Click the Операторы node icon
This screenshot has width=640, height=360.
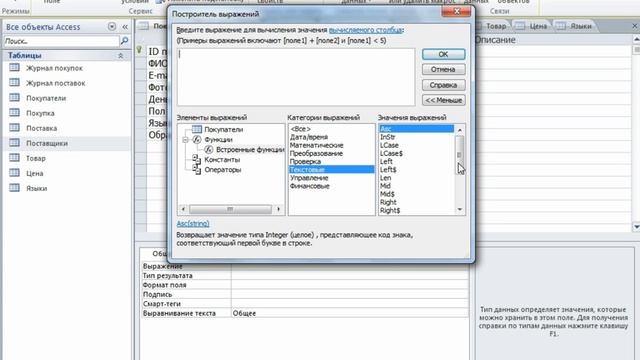[197, 169]
